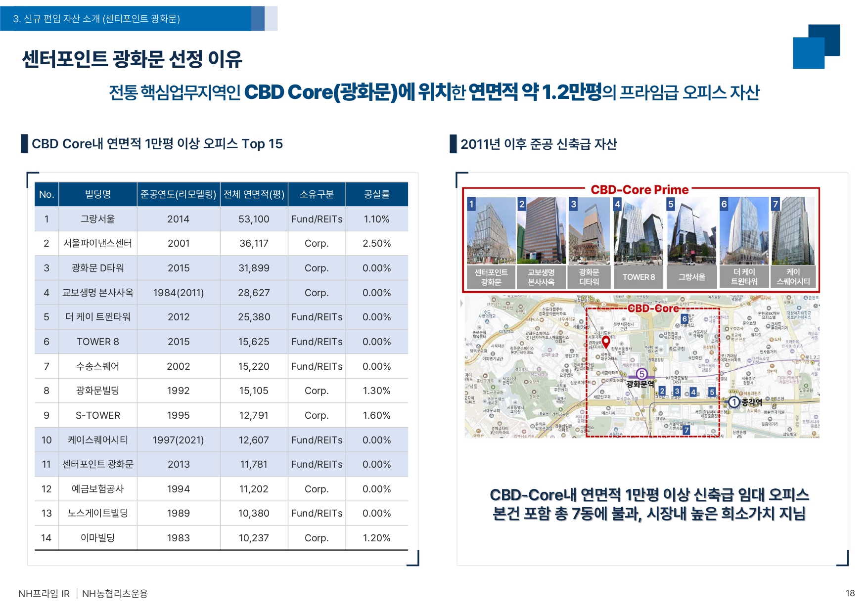Click the page number 18

pyautogui.click(x=850, y=593)
